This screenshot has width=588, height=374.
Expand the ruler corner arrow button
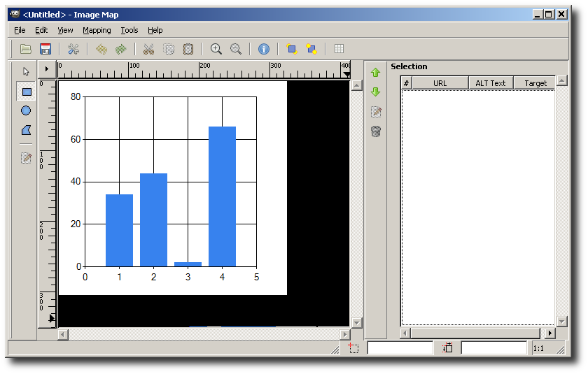(x=47, y=69)
